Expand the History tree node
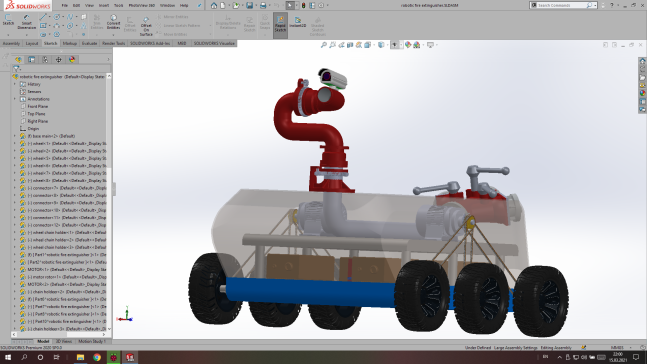 pyautogui.click(x=15, y=84)
